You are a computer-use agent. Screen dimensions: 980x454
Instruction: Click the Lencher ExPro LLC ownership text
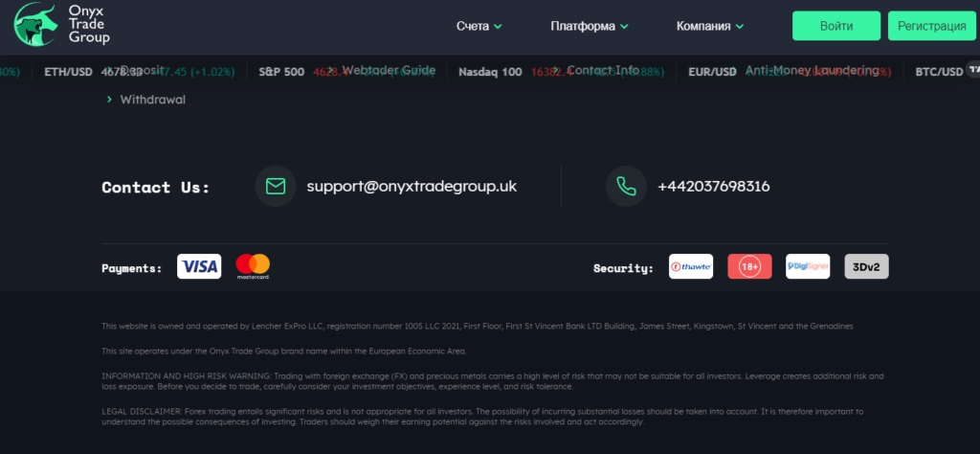[x=478, y=326]
